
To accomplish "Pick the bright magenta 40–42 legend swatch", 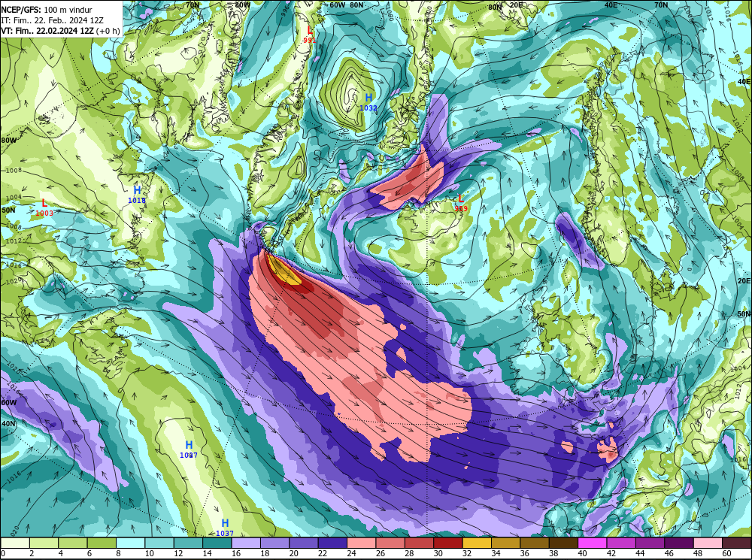I will coord(593,543).
